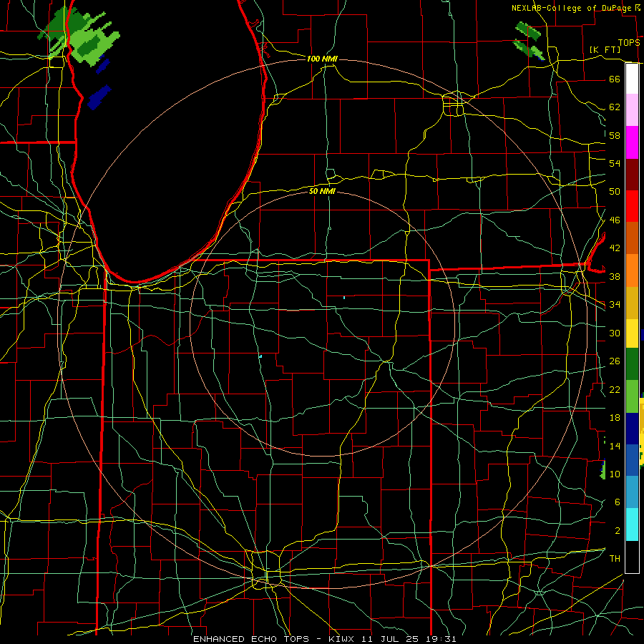Click the gold legend swatch
Screen dimensions: 644x644
click(632, 302)
